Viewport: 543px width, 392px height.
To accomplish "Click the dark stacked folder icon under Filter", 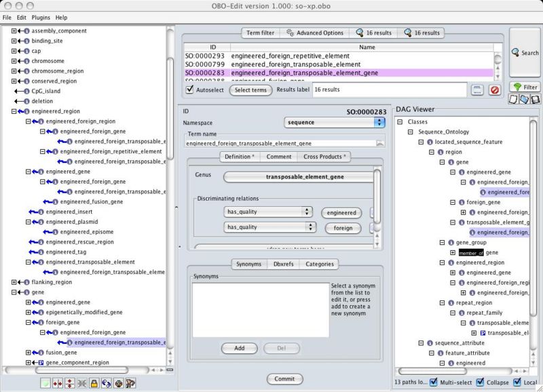I will [536, 99].
